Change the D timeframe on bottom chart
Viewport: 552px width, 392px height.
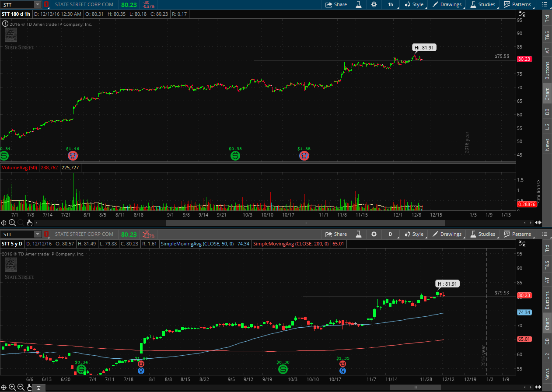coord(391,234)
